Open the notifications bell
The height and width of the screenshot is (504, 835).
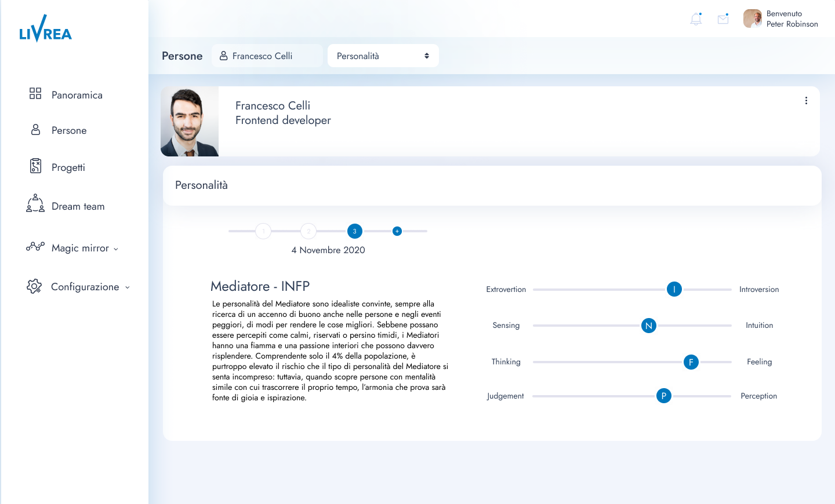(x=696, y=19)
